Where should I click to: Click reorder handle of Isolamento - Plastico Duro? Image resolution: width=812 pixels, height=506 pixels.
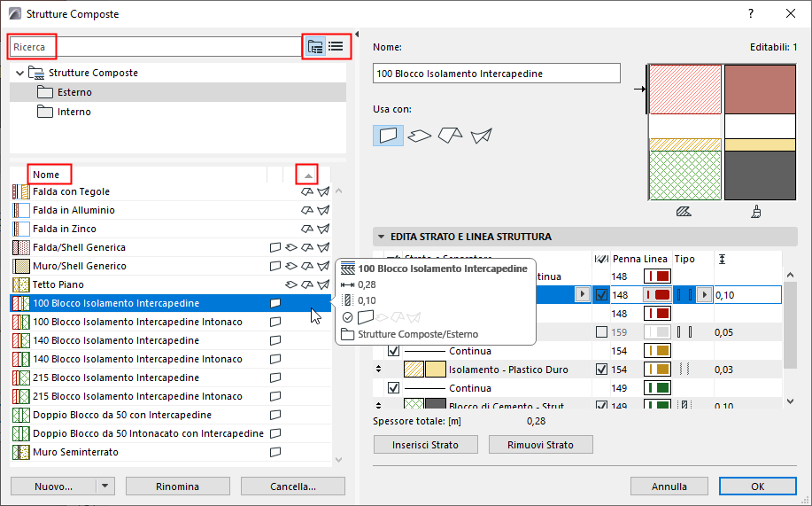coord(379,370)
